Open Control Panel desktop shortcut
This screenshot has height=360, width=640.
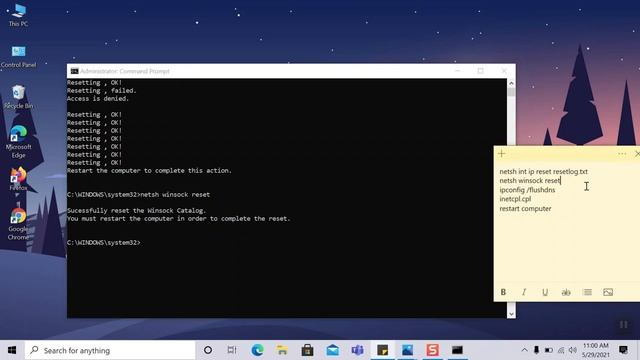click(x=18, y=56)
